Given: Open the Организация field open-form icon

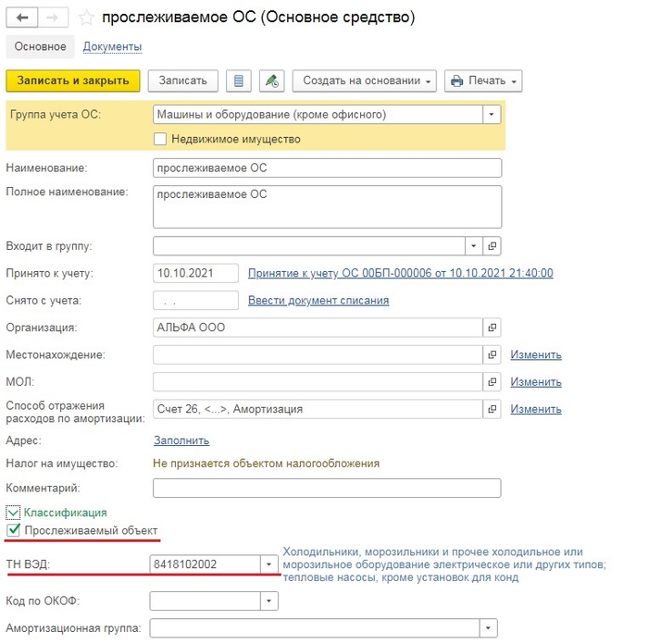Looking at the screenshot, I should pos(493,328).
